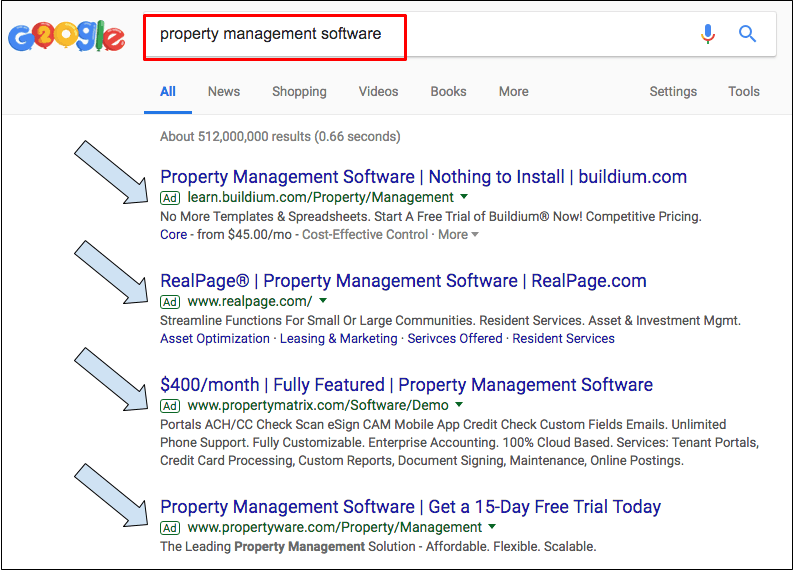Viewport: 794px width, 573px height.
Task: Open the RealPage Property Management Software ad title
Action: (403, 281)
